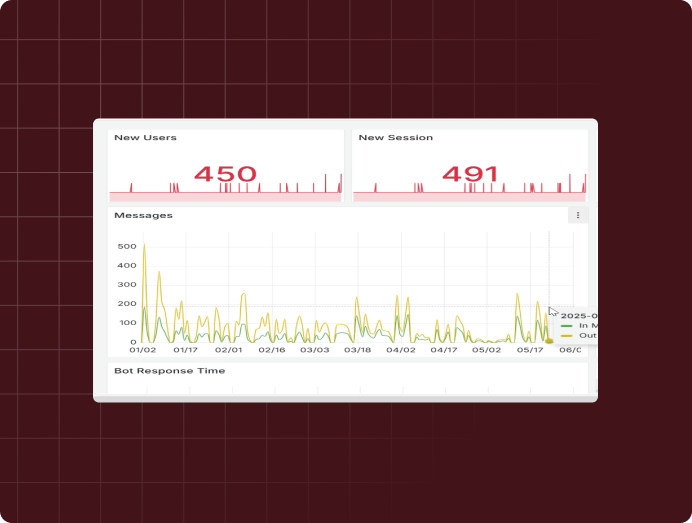Click the yellow hover point marker on chart

point(549,341)
